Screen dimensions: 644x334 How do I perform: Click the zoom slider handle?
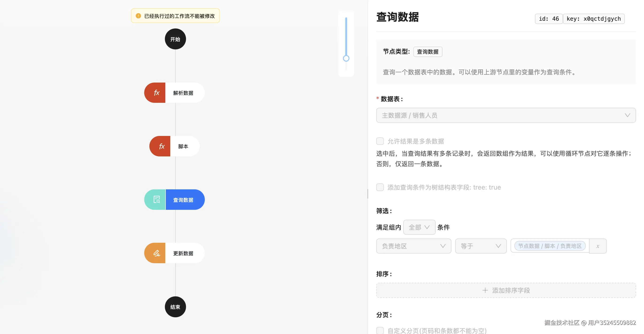point(346,58)
